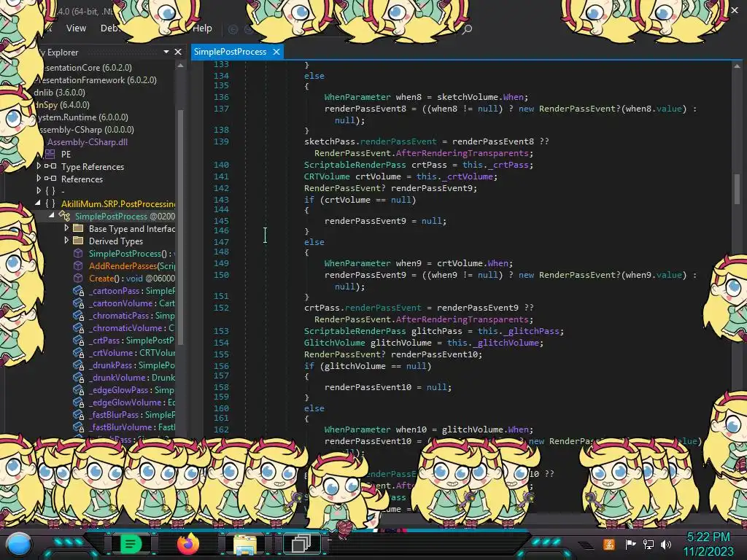Select the AddRenderPasses method
Screen dimensions: 747x560
(x=131, y=265)
